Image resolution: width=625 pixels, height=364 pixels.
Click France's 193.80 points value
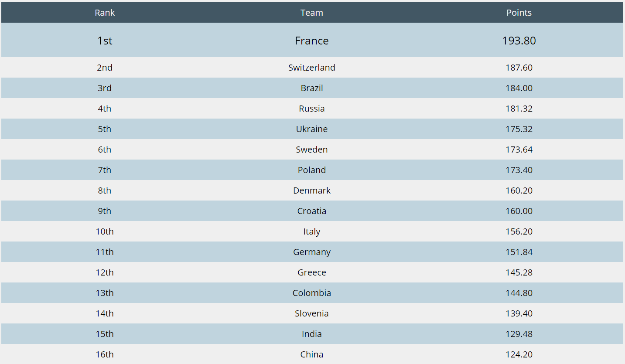(519, 41)
